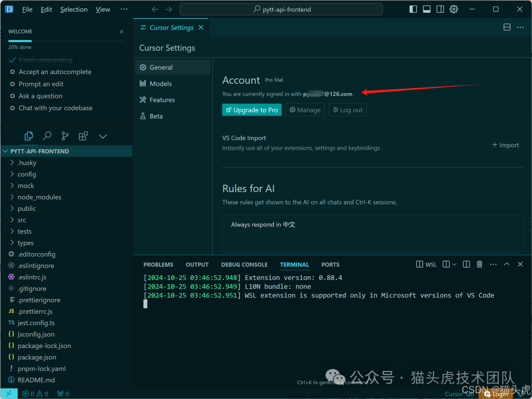This screenshot has width=532, height=399.
Task: Toggle secondary sidebar layout icon
Action: click(440, 9)
